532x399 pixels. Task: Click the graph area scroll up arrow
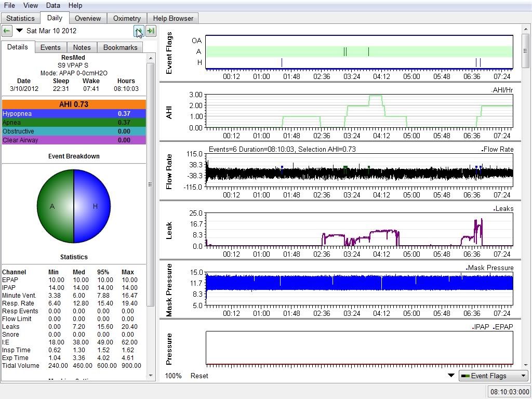point(525,29)
